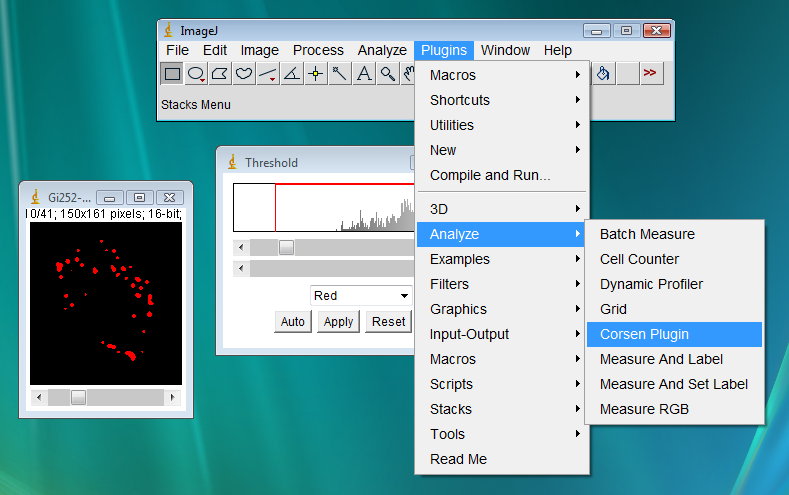Expand the New submenu
789x495 pixels.
(x=502, y=150)
